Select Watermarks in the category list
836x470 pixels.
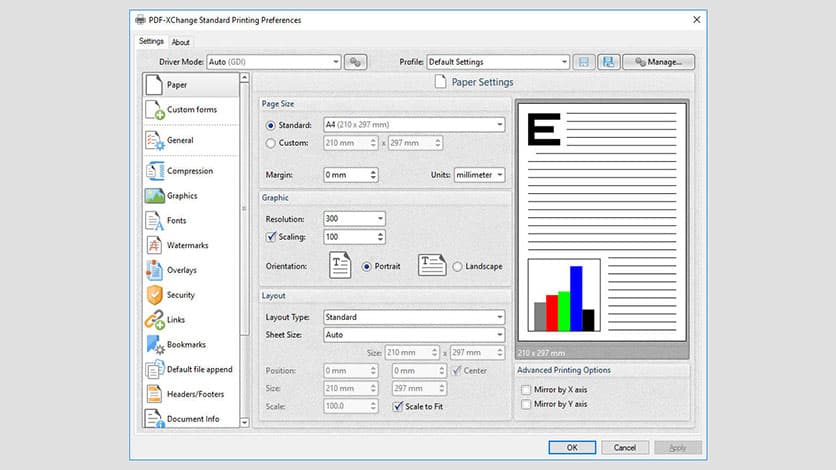[191, 245]
